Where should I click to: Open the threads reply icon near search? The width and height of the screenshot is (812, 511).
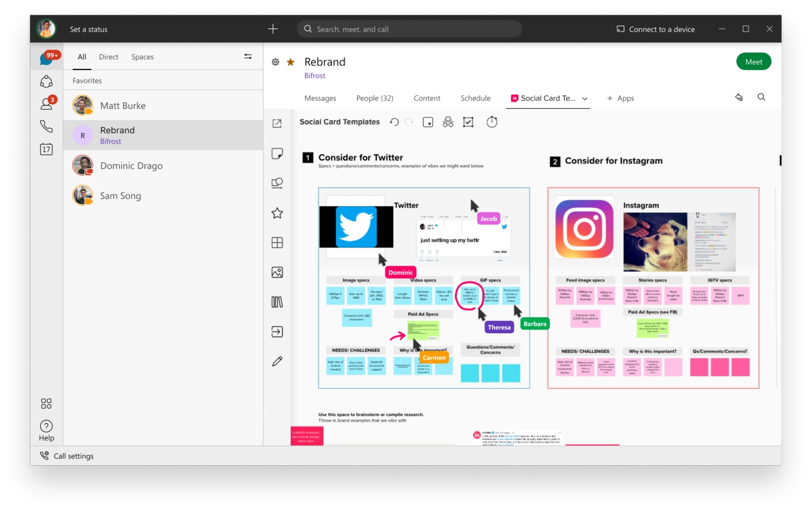[739, 97]
